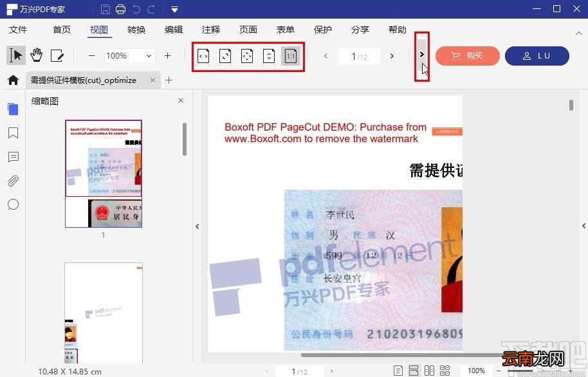The height and width of the screenshot is (377, 588).
Task: Switch to the 保护 tab
Action: click(x=323, y=30)
